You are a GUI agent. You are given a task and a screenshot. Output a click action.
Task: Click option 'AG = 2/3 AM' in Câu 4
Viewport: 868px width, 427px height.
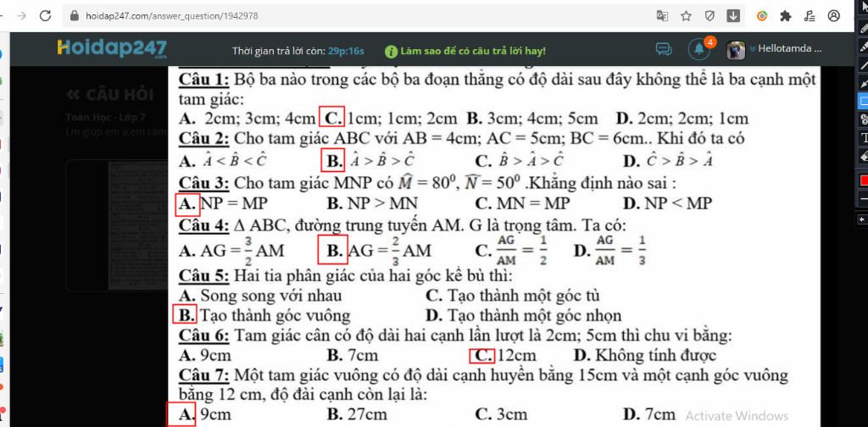tap(389, 250)
